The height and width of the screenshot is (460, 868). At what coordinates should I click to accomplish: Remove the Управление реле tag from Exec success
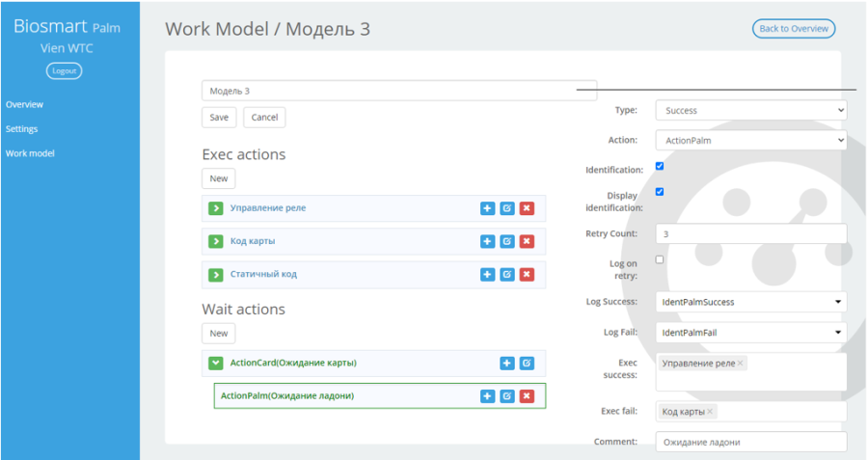(740, 364)
